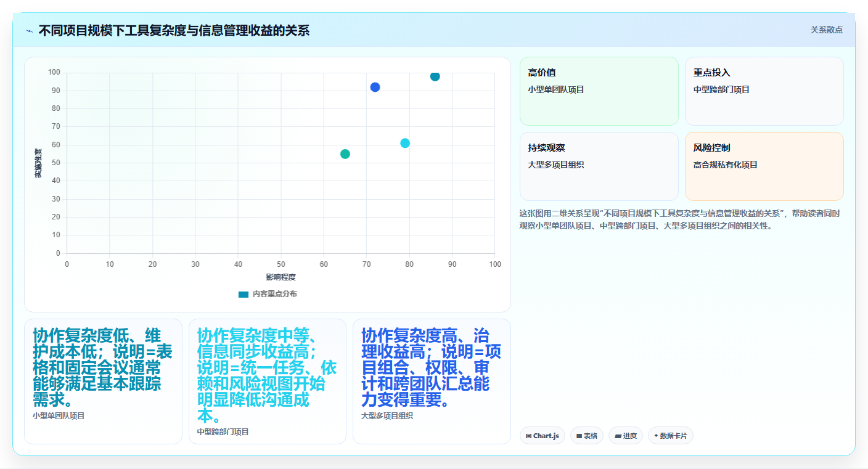Open the 重点投入 card

[764, 91]
